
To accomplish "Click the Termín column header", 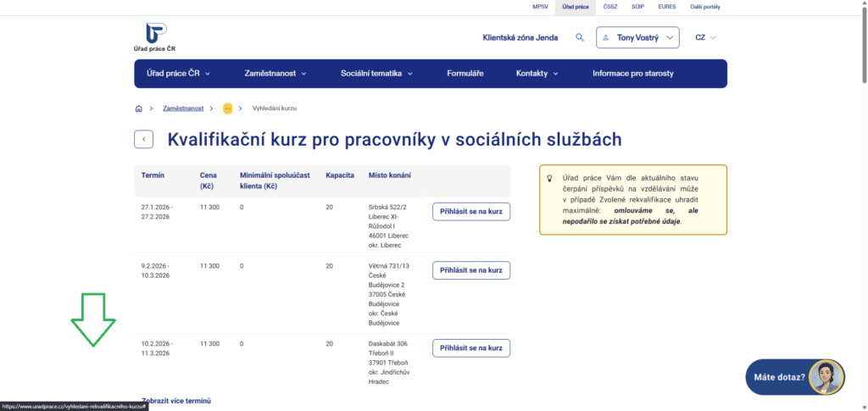I will (x=153, y=175).
